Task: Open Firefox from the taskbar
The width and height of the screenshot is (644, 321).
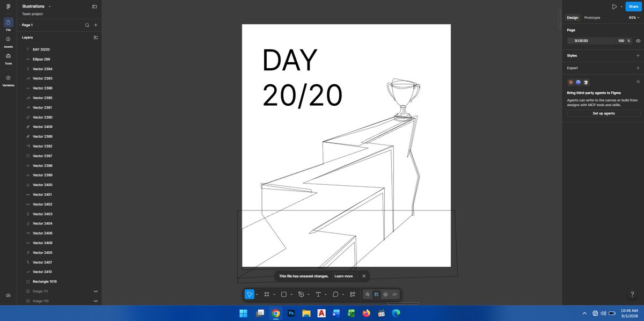Action: click(x=367, y=313)
